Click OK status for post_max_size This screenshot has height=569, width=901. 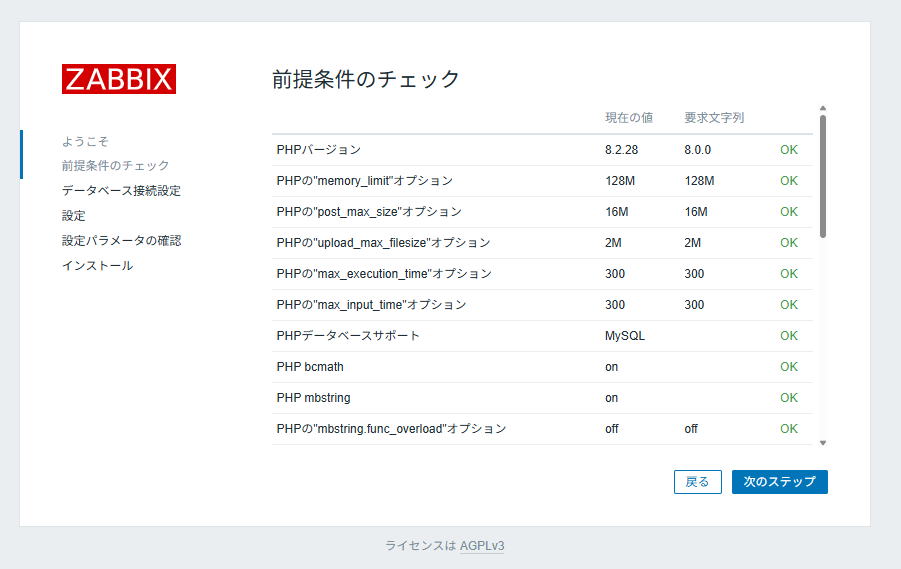[789, 212]
